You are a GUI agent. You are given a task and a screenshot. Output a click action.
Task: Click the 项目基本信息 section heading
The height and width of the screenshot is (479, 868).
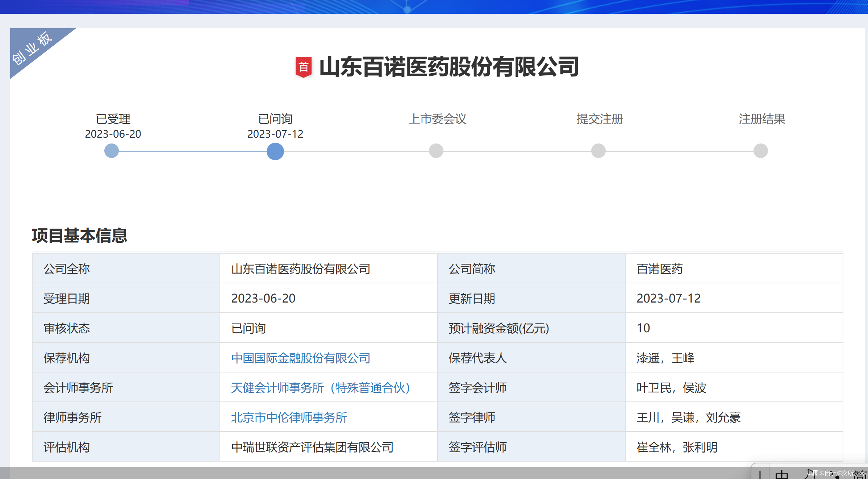click(80, 236)
